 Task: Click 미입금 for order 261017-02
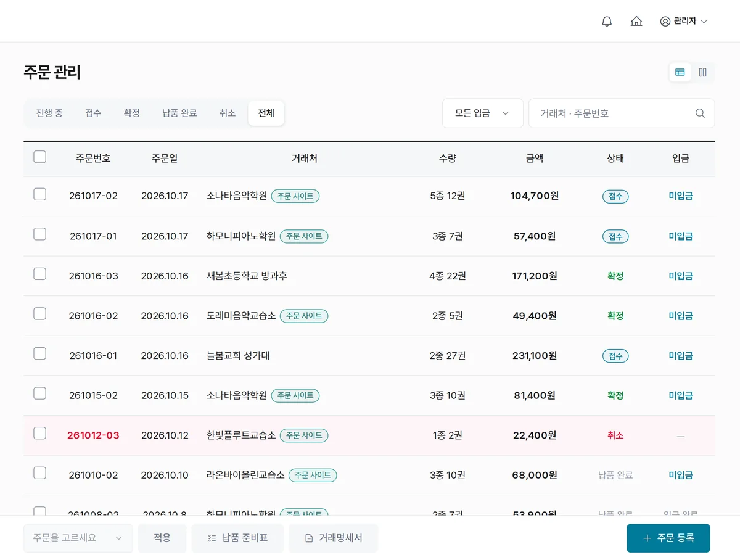tap(681, 196)
